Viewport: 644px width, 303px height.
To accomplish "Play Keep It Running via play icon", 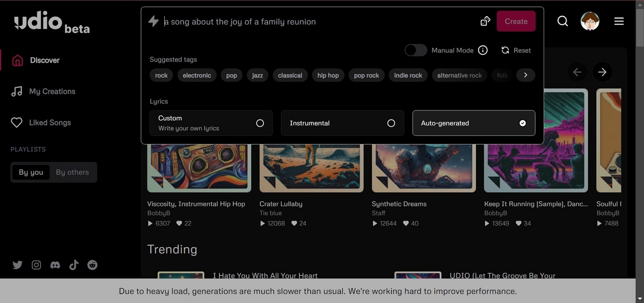I will [487, 224].
